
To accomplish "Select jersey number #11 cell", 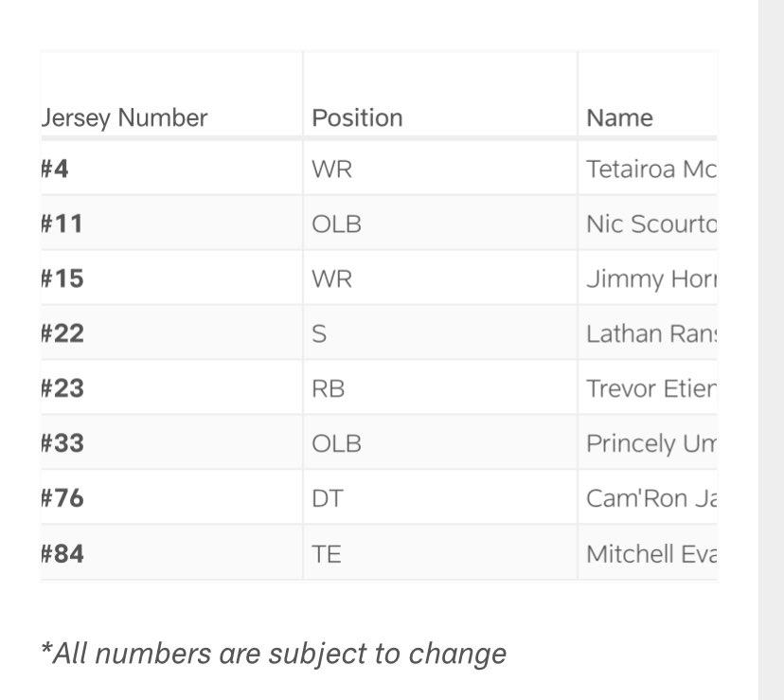I will tap(171, 224).
